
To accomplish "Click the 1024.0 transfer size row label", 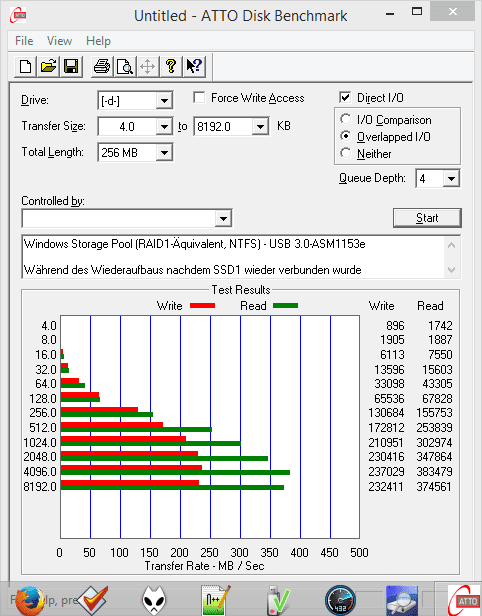I will click(x=40, y=443).
